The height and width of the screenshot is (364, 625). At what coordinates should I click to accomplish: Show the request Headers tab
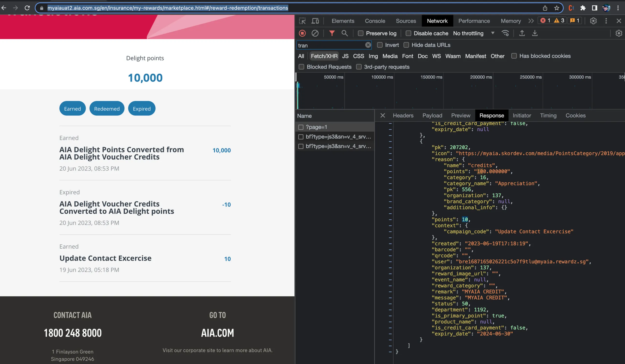(403, 116)
